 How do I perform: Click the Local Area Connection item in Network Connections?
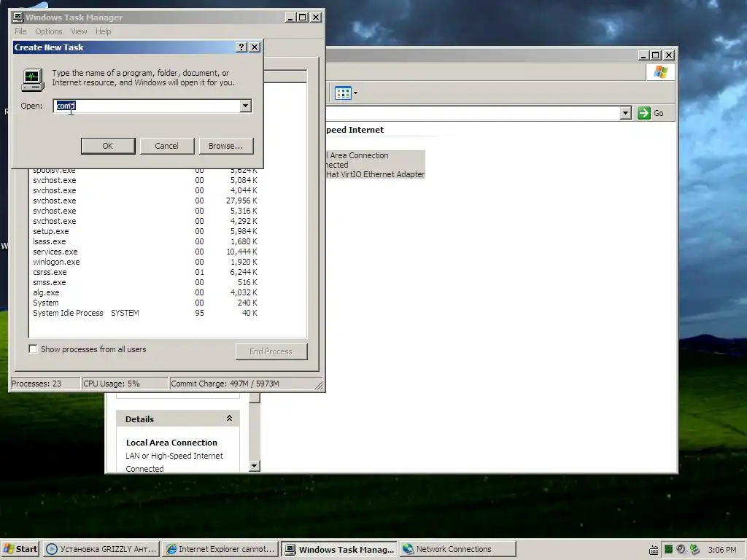[376, 165]
